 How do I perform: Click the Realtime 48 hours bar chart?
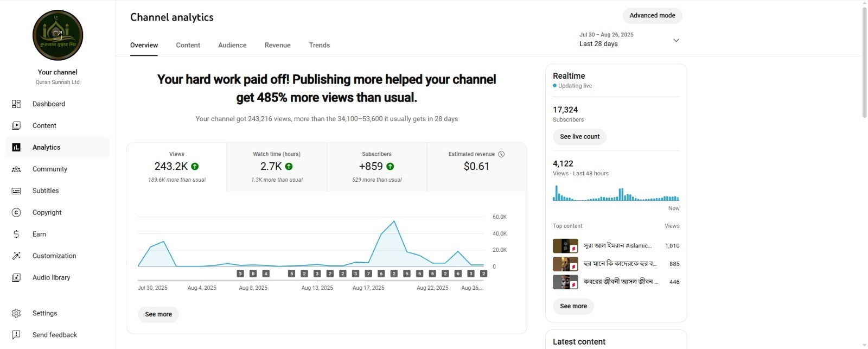click(616, 193)
